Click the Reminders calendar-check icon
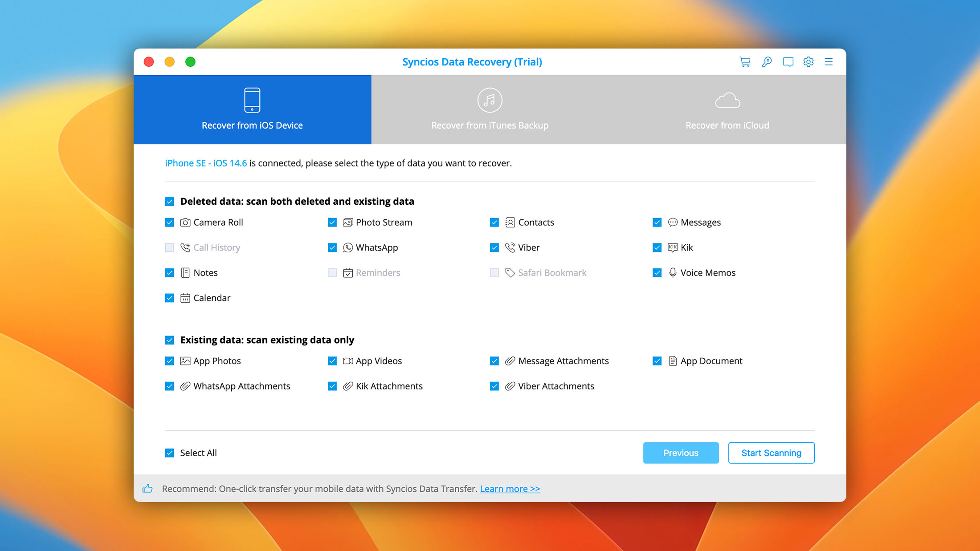 coord(348,273)
